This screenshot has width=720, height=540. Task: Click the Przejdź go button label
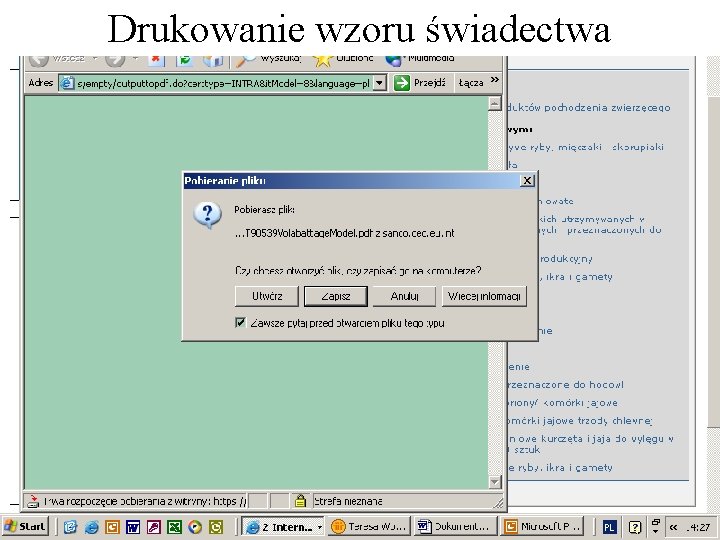click(x=429, y=83)
